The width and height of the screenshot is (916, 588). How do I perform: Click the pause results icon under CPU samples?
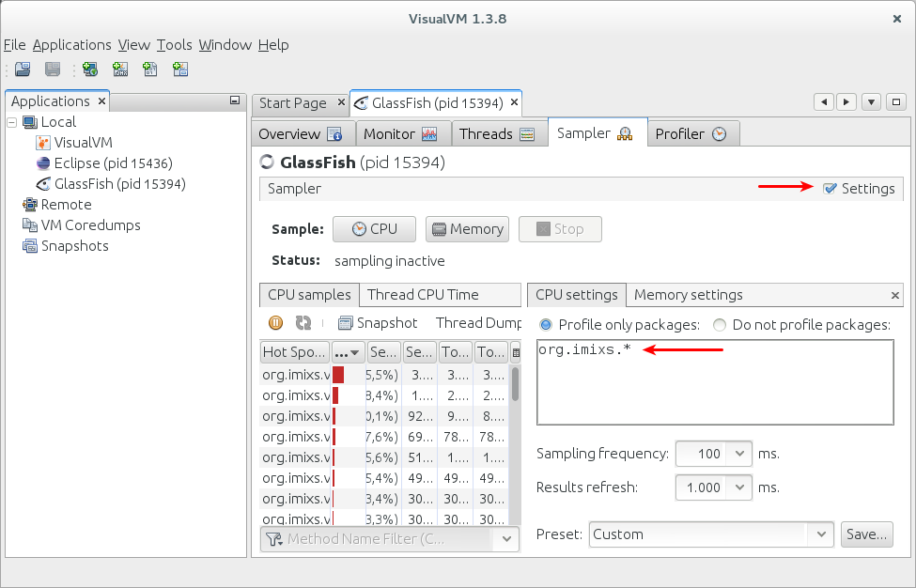click(275, 323)
